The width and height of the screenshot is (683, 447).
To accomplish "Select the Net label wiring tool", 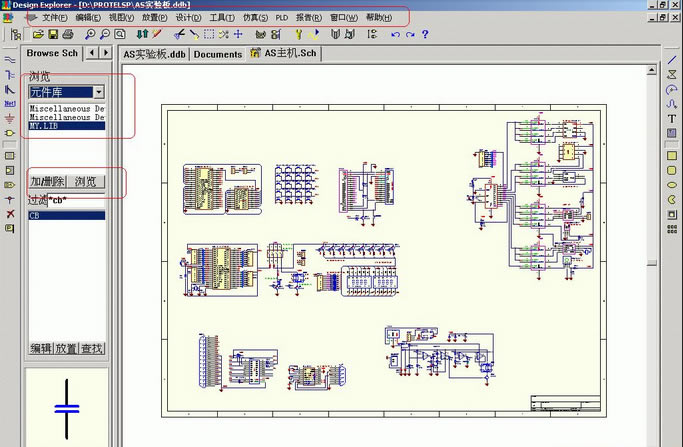I will [x=10, y=103].
